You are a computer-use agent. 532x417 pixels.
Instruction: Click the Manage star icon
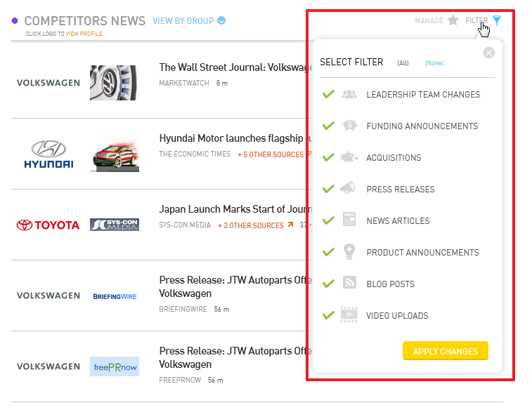(453, 20)
